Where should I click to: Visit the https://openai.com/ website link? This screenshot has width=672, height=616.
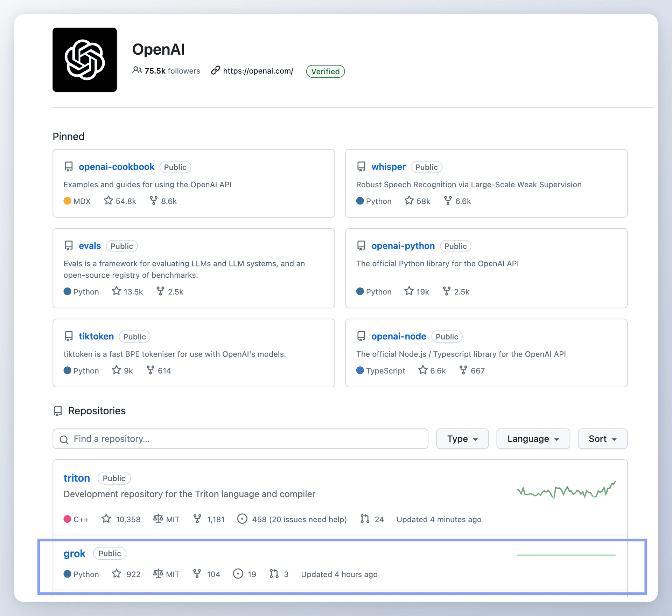(258, 71)
